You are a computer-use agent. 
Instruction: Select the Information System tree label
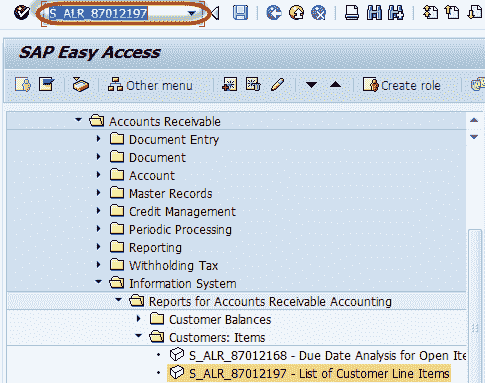tap(183, 284)
